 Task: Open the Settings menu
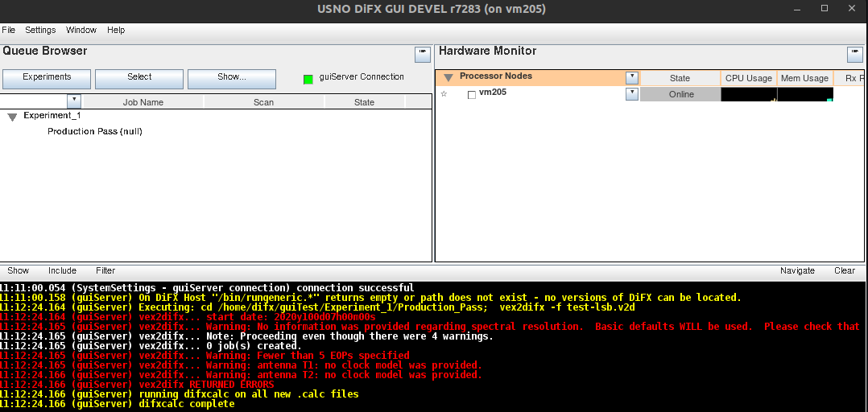(40, 30)
